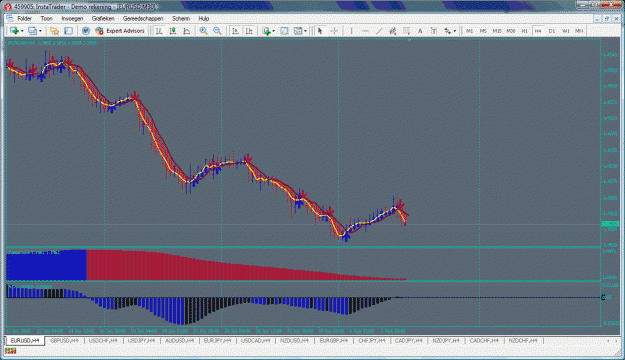Toggle Expert Advisors on or off
625x360 pixels.
click(120, 31)
